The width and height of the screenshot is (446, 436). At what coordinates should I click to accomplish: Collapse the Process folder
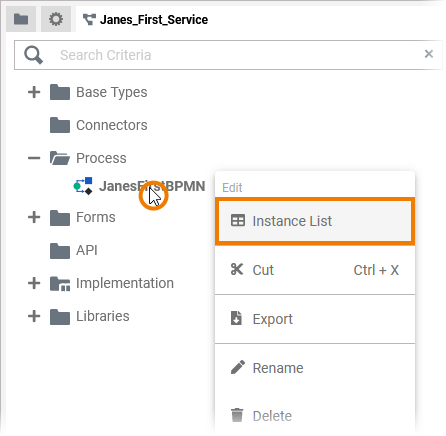pos(34,158)
